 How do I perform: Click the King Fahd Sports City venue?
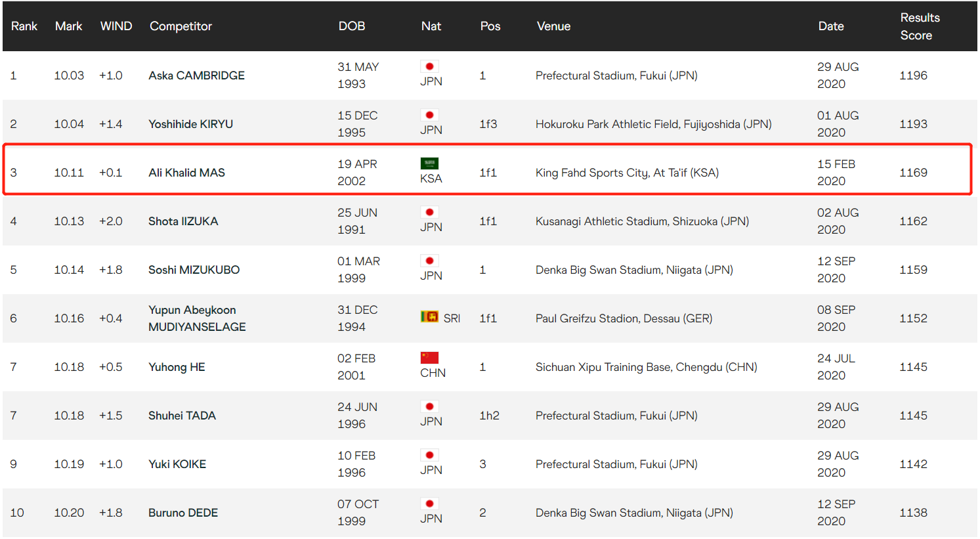[x=627, y=173]
